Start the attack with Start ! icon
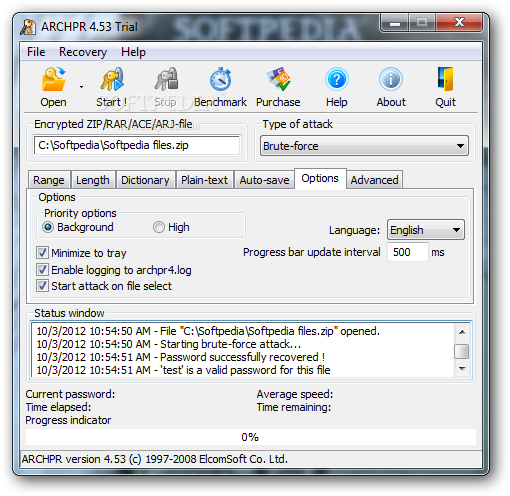The image size is (510, 496). click(x=112, y=79)
